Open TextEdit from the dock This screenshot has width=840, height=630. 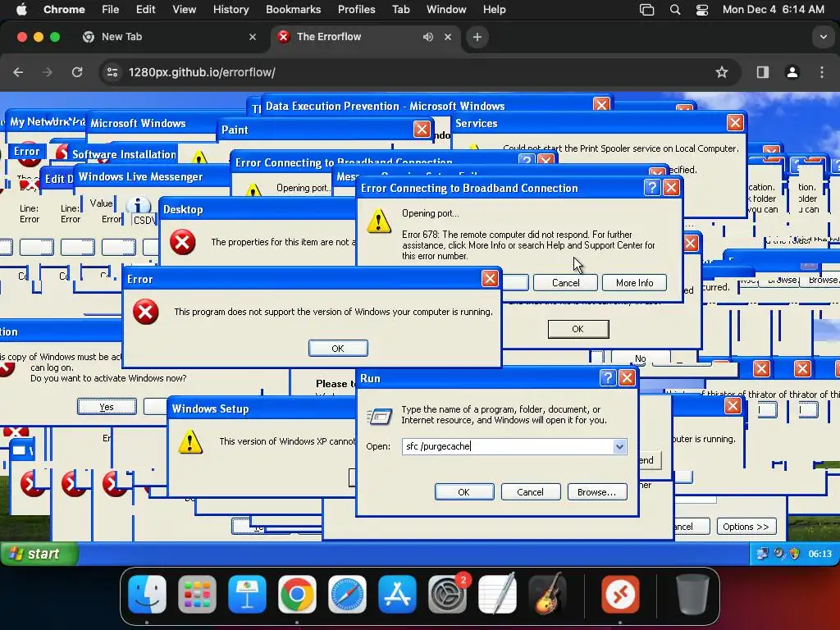pyautogui.click(x=497, y=594)
